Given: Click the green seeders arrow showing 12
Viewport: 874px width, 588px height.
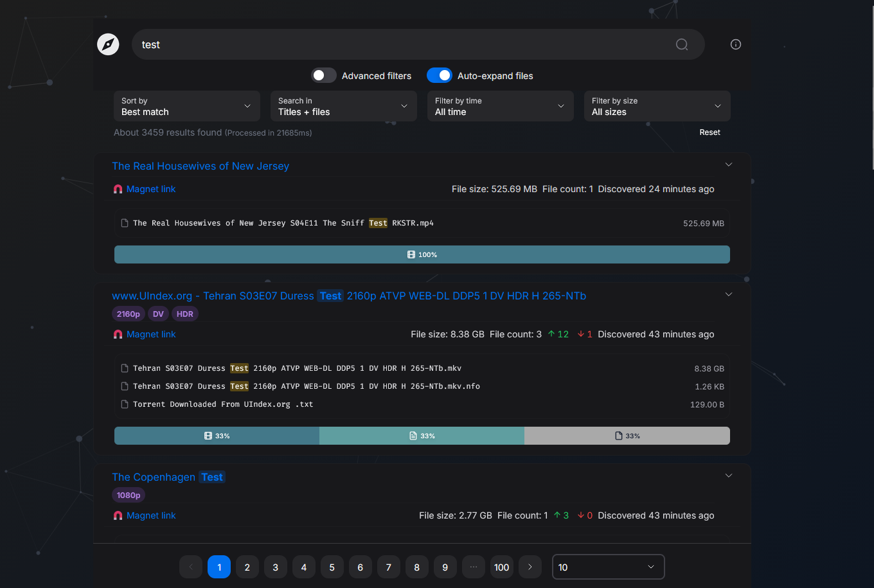Looking at the screenshot, I should pos(551,334).
